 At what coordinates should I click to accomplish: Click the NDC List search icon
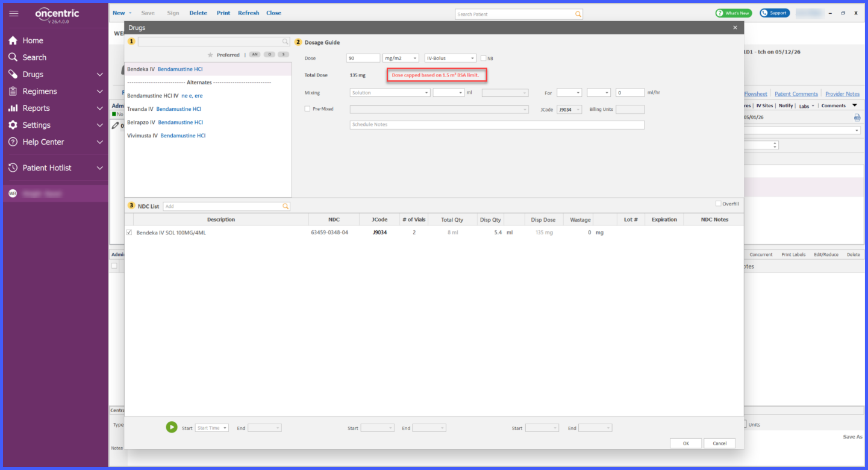(286, 206)
